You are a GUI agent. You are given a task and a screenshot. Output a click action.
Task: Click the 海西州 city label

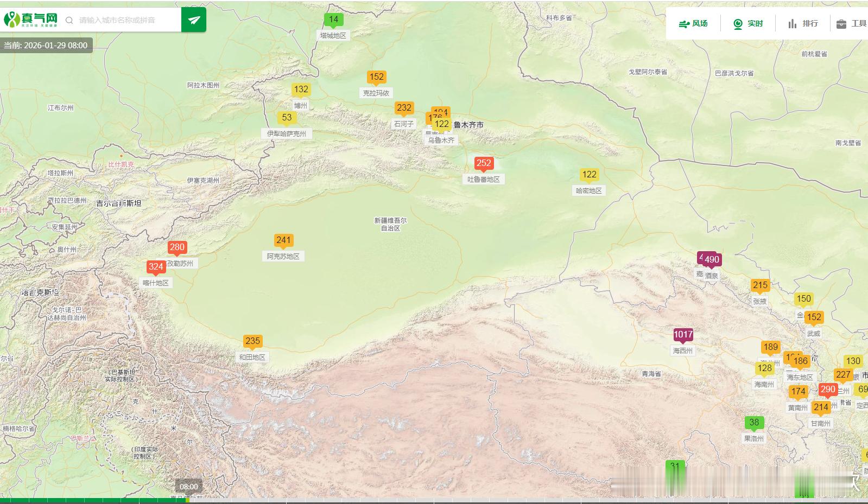click(x=682, y=350)
